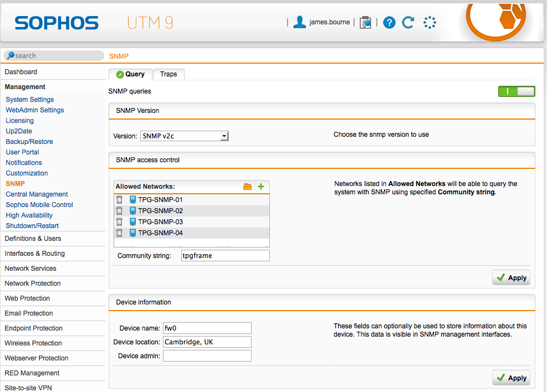The width and height of the screenshot is (547, 392).
Task: Click the Device name field
Action: [x=207, y=328]
